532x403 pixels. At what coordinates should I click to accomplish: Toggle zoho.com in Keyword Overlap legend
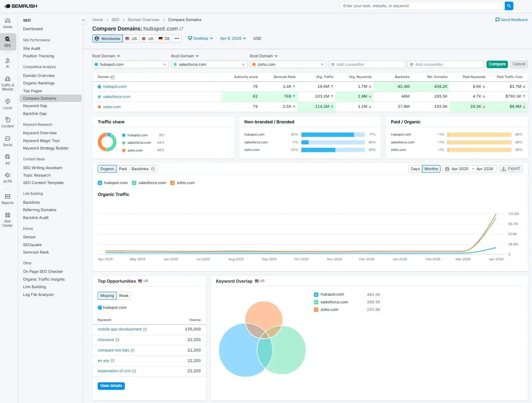click(316, 309)
